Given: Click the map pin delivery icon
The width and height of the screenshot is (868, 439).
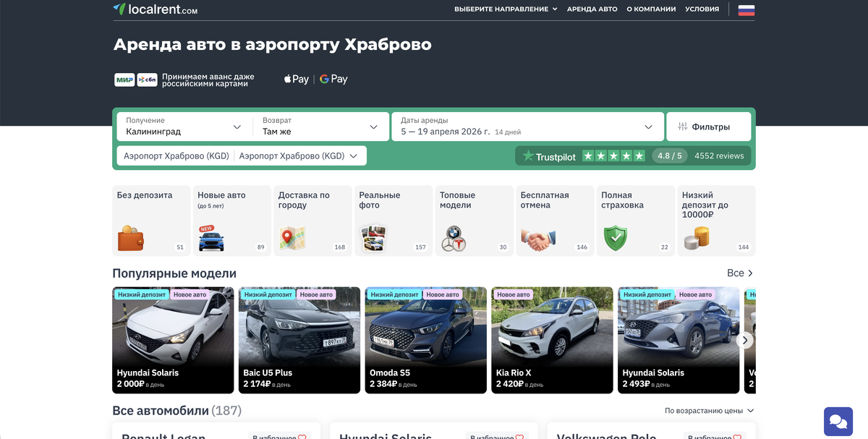Looking at the screenshot, I should coord(292,238).
